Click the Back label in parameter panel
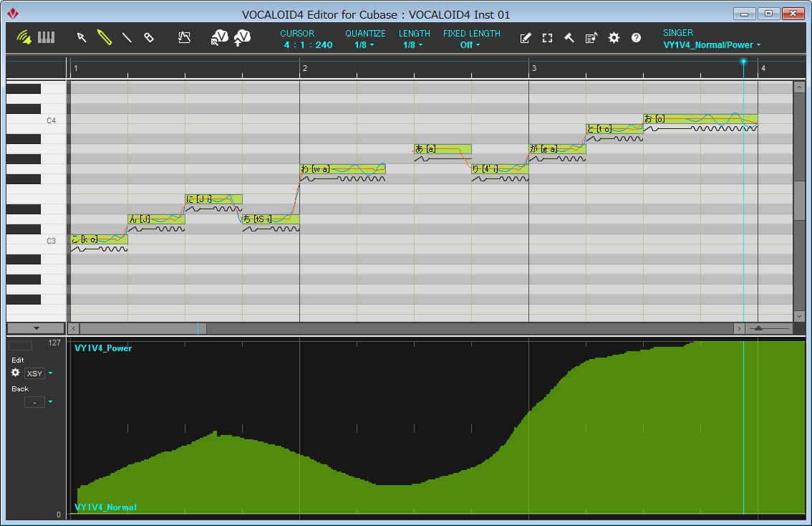The image size is (812, 526). point(20,388)
